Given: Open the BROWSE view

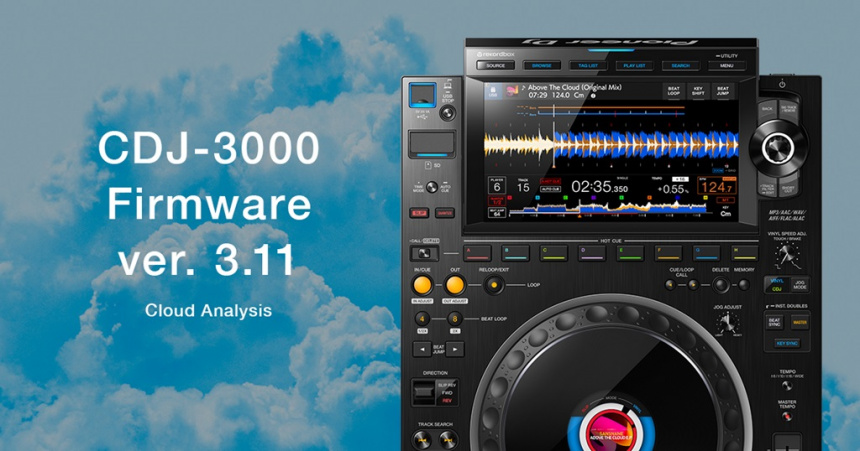Looking at the screenshot, I should 541,65.
